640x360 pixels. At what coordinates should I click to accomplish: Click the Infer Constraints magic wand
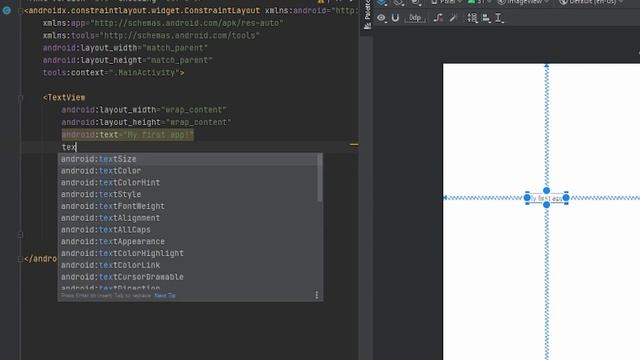point(453,18)
